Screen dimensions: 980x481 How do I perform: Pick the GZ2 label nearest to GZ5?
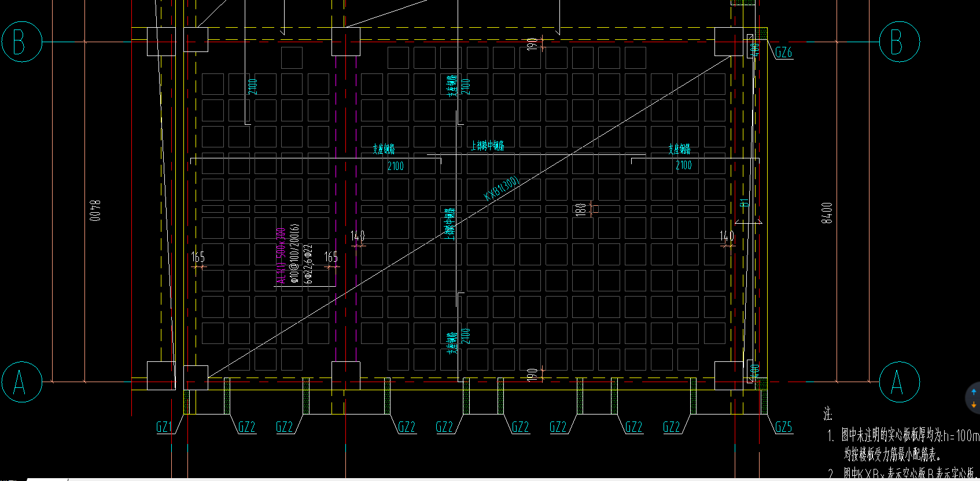point(671,427)
